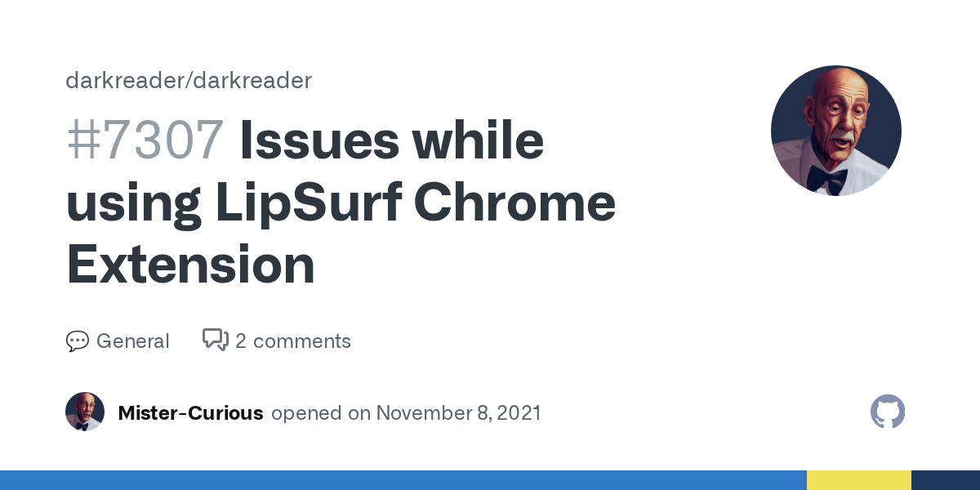The image size is (980, 490).
Task: Click the small Mister-Curious avatar
Action: pyautogui.click(x=85, y=412)
